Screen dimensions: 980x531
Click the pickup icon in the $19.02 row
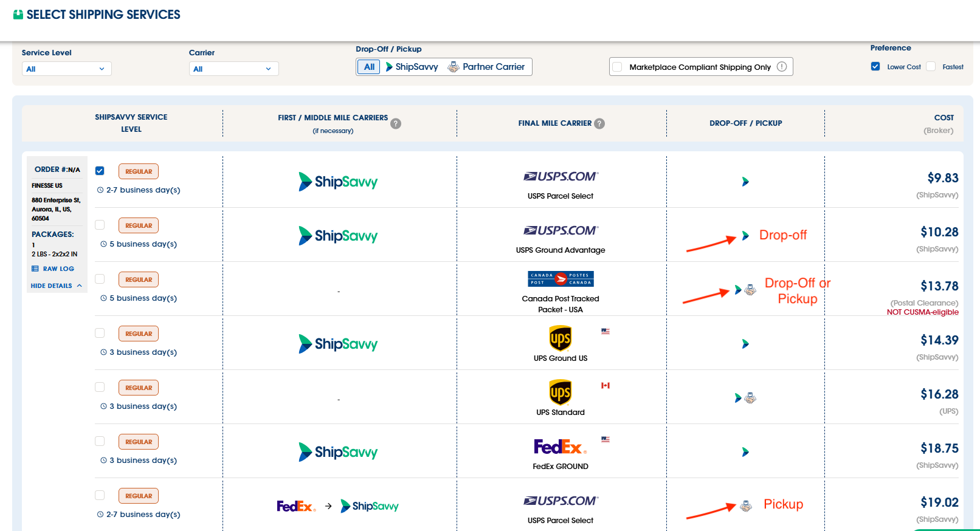tap(746, 506)
